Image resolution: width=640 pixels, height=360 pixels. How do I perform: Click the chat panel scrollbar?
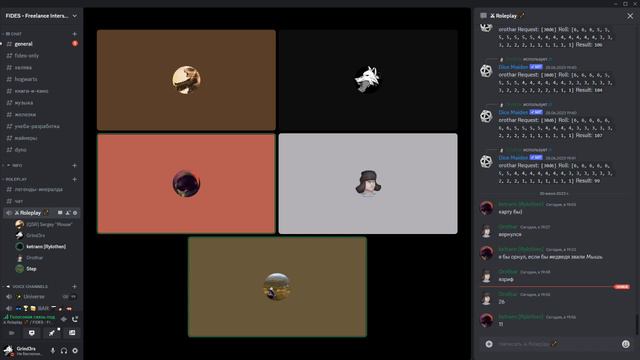[636, 324]
